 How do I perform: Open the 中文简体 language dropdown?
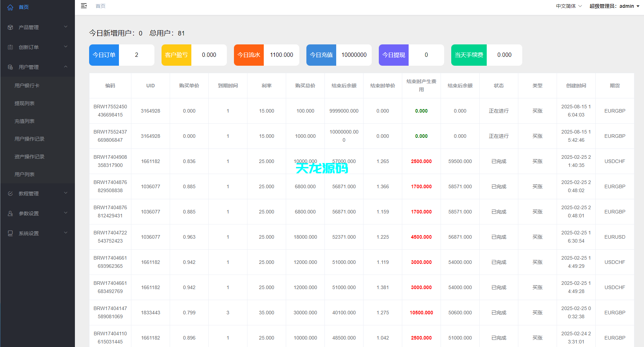pyautogui.click(x=569, y=6)
